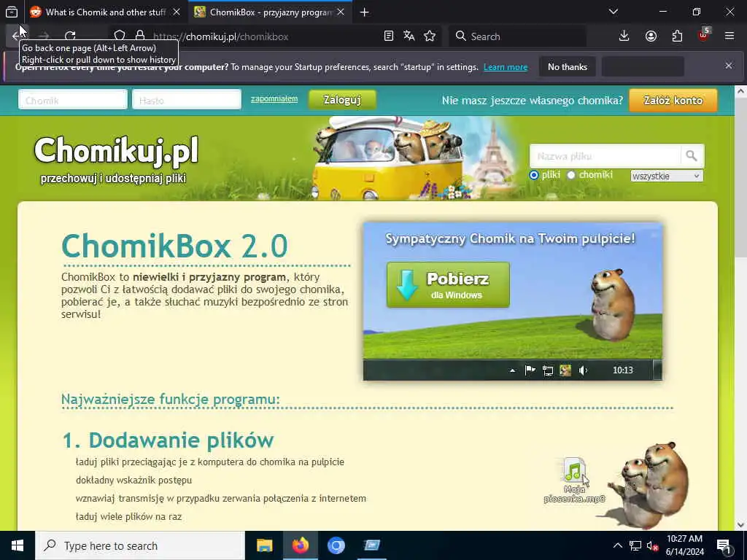Open the taskbar app right of the blue circle
The image size is (747, 560).
click(371, 545)
